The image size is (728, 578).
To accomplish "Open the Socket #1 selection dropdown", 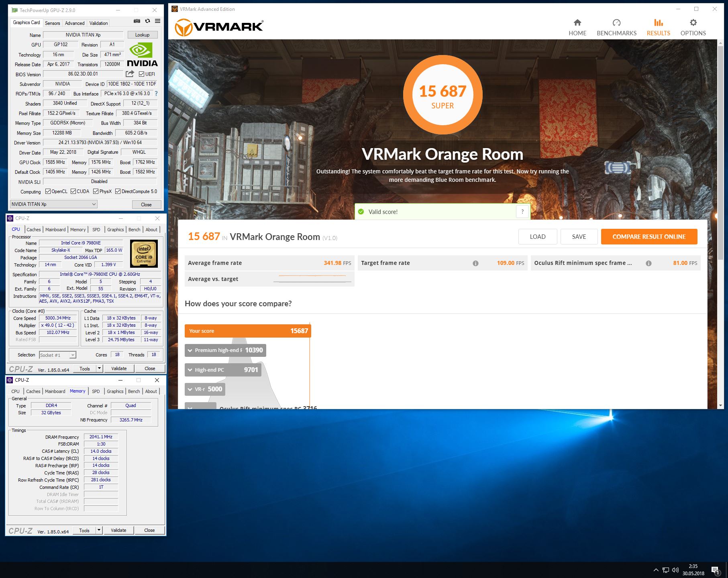I will [x=57, y=355].
